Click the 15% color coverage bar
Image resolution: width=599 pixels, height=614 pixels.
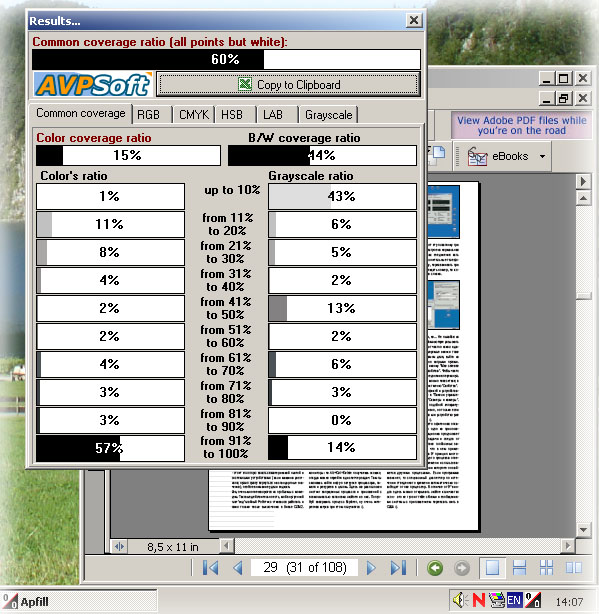(128, 155)
